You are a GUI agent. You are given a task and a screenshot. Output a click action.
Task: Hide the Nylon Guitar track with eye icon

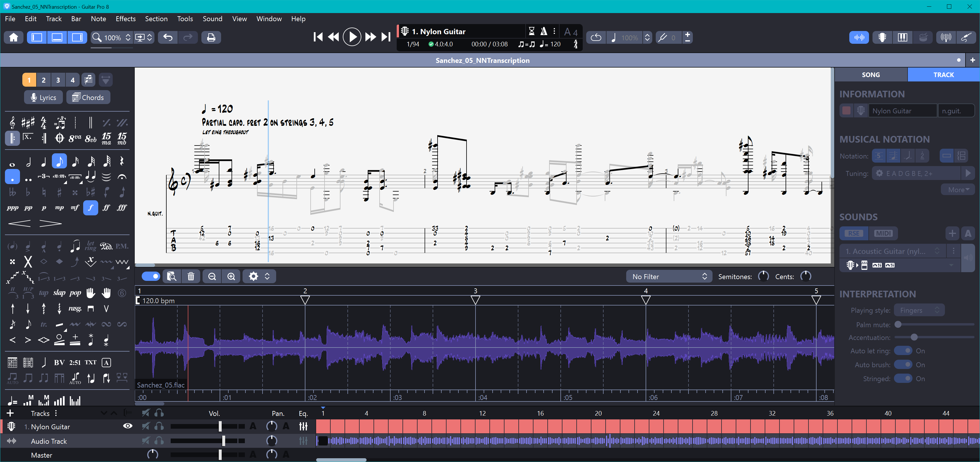tap(128, 426)
